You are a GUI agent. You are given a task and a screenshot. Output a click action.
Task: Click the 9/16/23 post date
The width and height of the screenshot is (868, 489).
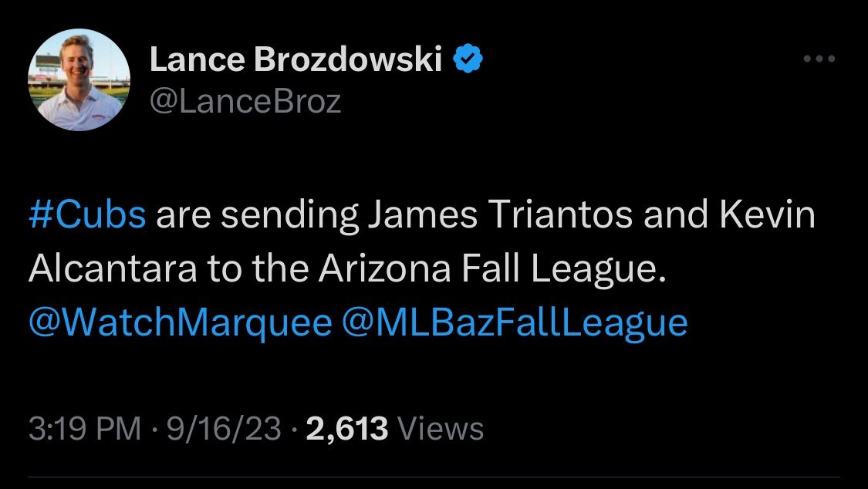point(225,428)
